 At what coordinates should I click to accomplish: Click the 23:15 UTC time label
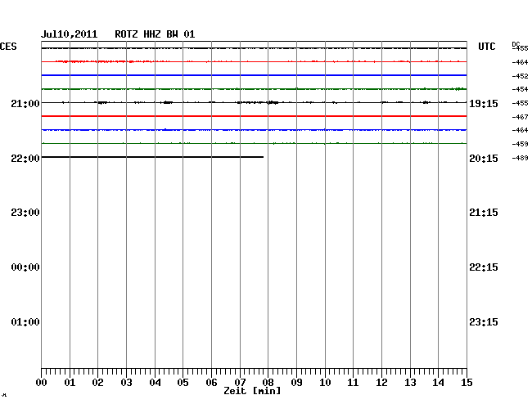click(x=484, y=322)
